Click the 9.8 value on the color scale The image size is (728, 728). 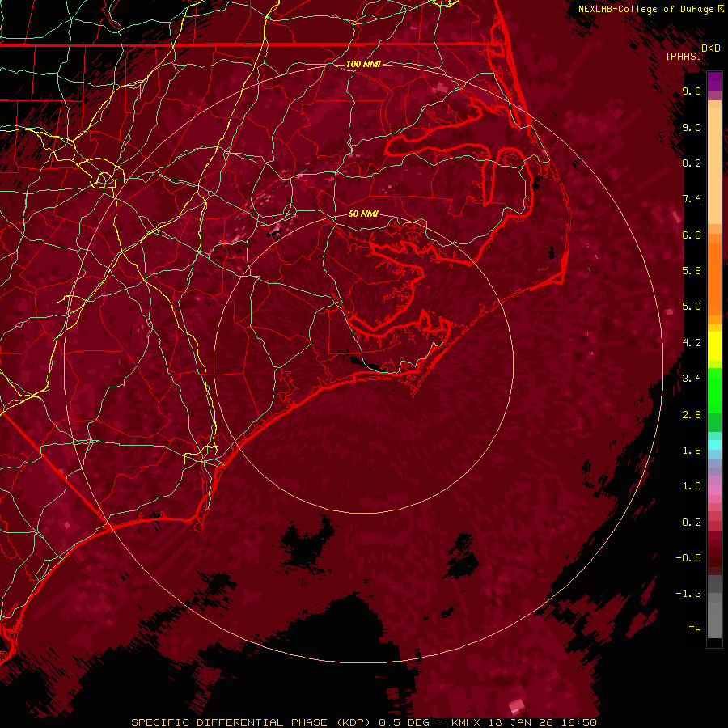point(692,91)
